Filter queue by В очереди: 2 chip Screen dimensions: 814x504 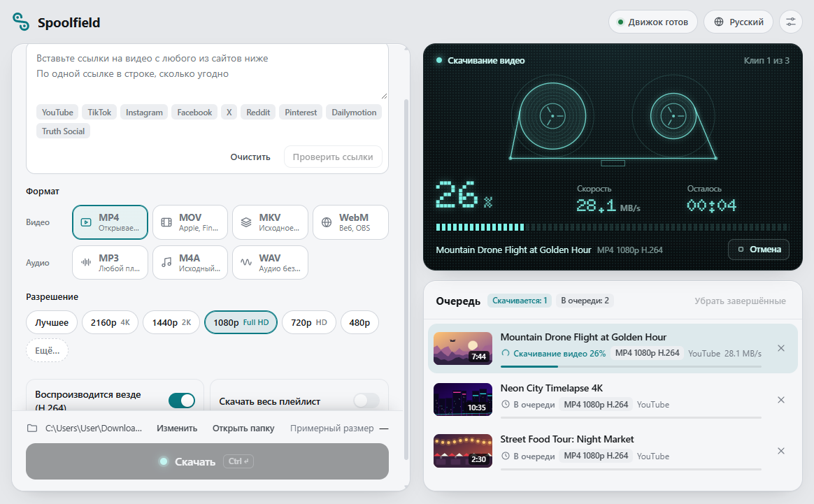click(585, 301)
